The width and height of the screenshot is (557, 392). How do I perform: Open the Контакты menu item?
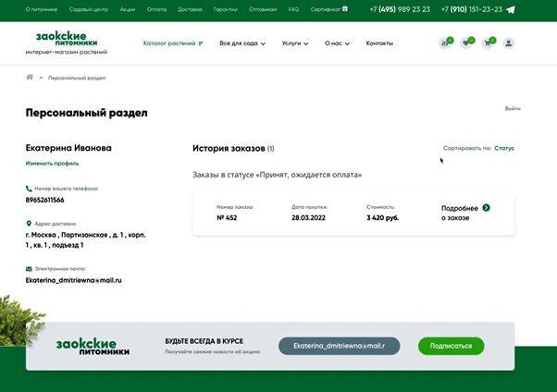tap(379, 43)
